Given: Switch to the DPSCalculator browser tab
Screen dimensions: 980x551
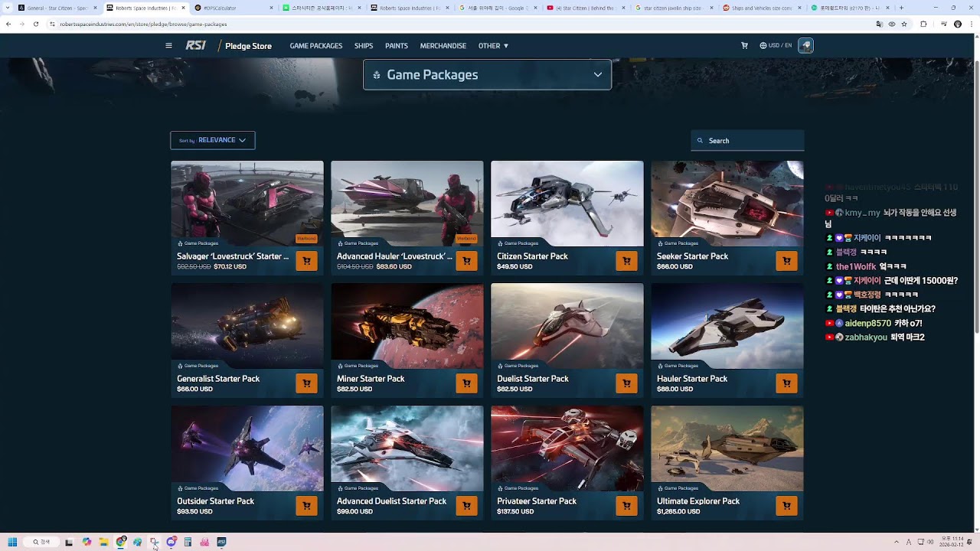Looking at the screenshot, I should point(234,8).
